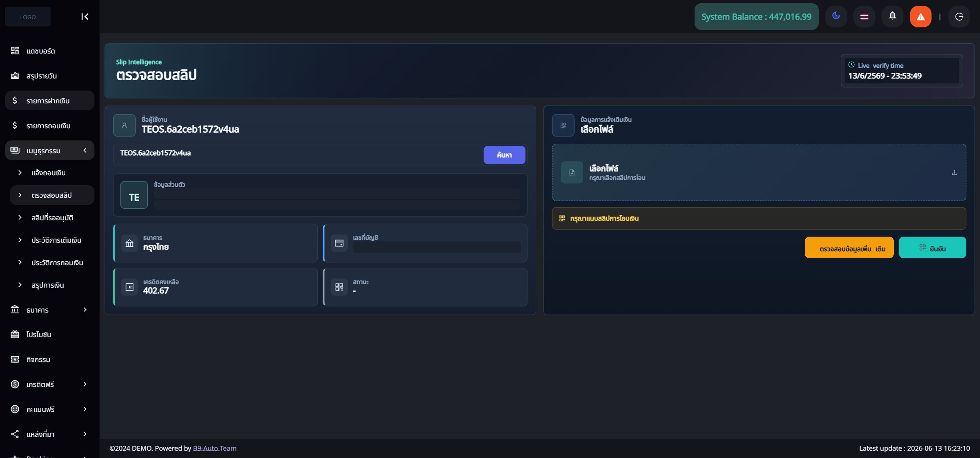
Task: Open โปรโมชั่น promotion menu
Action: pyautogui.click(x=49, y=335)
